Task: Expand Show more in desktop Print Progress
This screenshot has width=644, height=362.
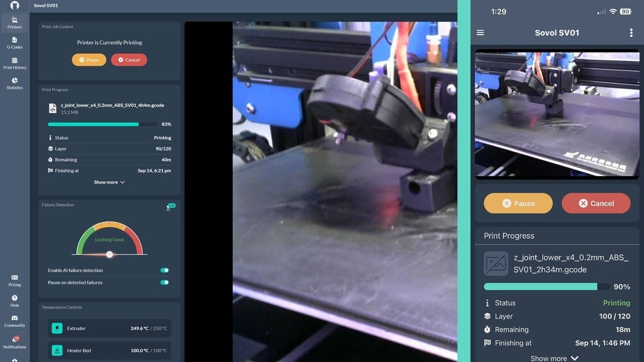Action: [x=109, y=182]
